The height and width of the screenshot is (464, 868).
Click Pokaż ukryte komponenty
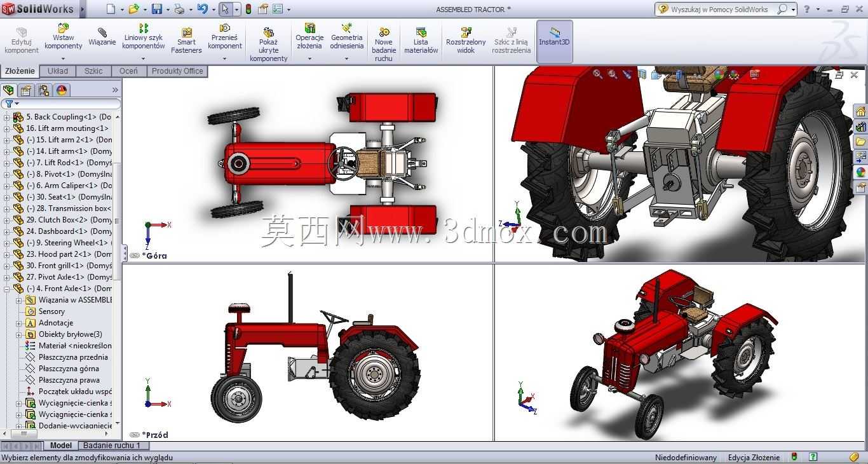coord(269,44)
